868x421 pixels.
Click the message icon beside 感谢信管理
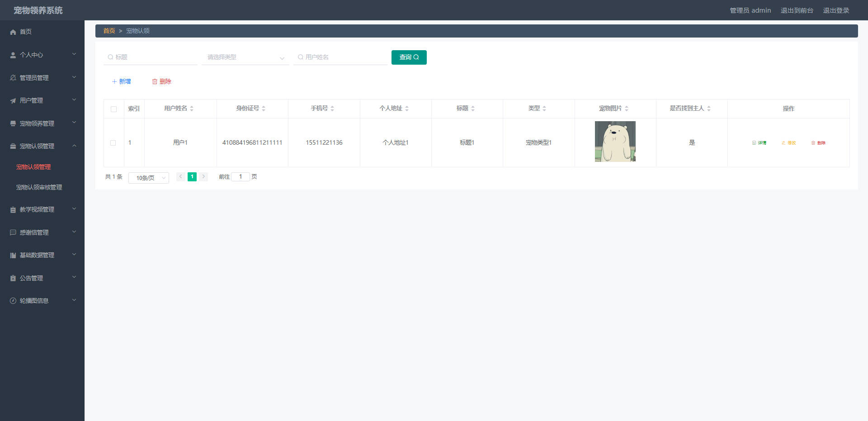[13, 232]
